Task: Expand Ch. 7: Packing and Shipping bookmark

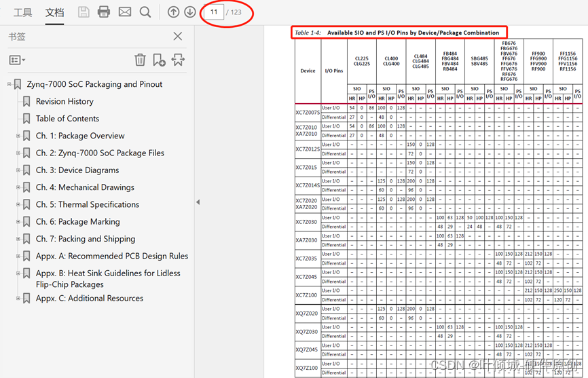Action: pyautogui.click(x=18, y=239)
